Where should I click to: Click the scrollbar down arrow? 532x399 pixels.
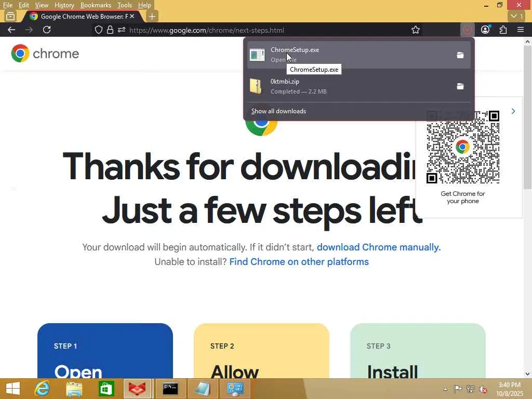point(527,374)
